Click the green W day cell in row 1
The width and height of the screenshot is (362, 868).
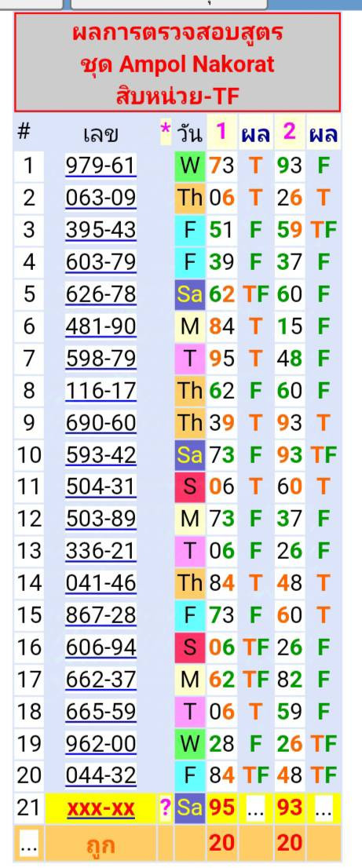[x=190, y=166]
